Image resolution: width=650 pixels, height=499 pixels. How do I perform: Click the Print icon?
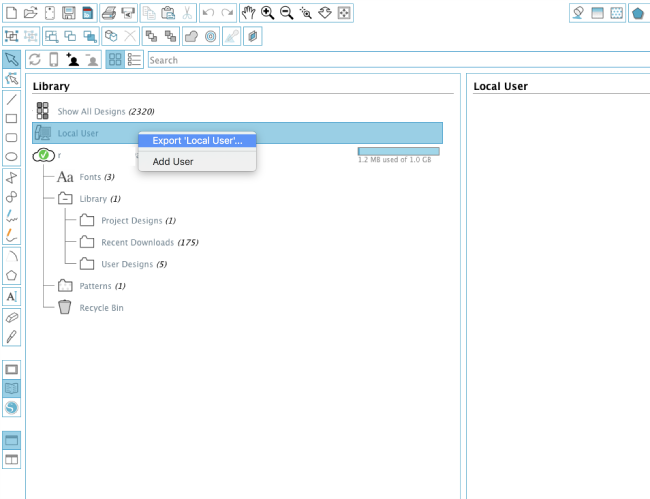click(109, 13)
